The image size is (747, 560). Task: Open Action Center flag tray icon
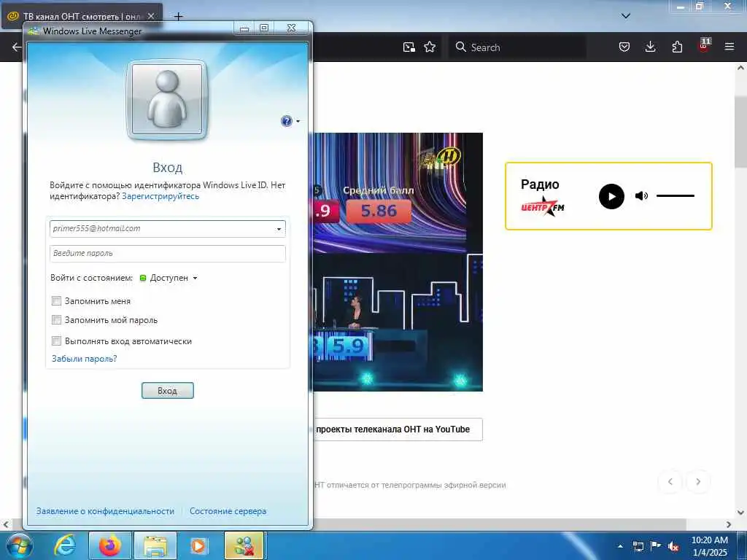[x=656, y=546]
